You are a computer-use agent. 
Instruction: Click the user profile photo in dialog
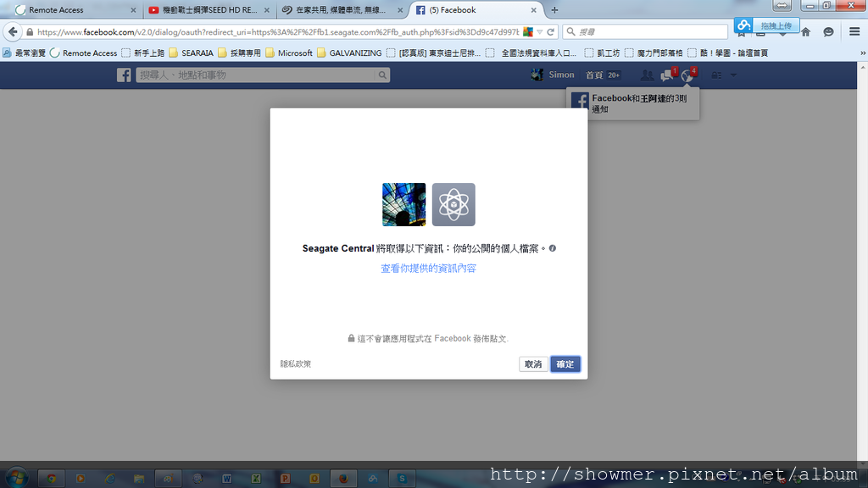404,205
